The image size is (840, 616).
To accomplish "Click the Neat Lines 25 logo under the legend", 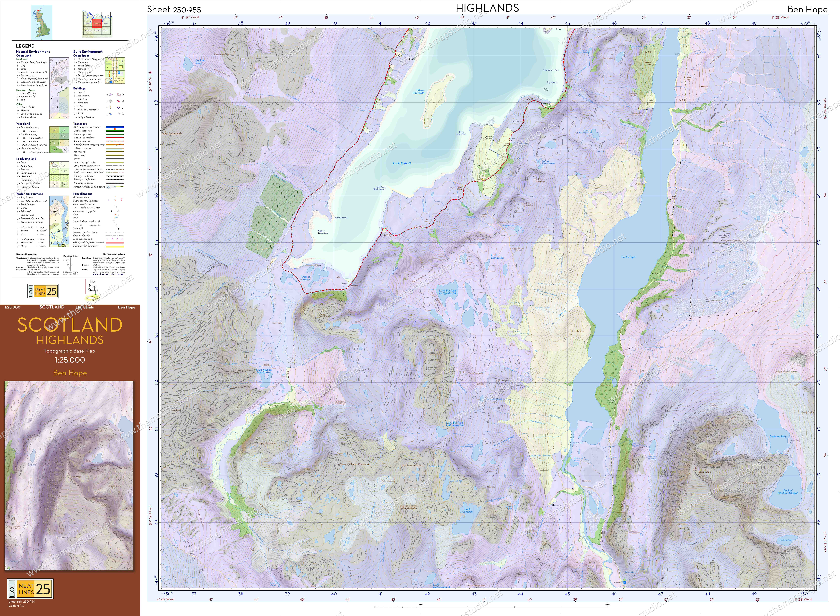I will tap(43, 291).
